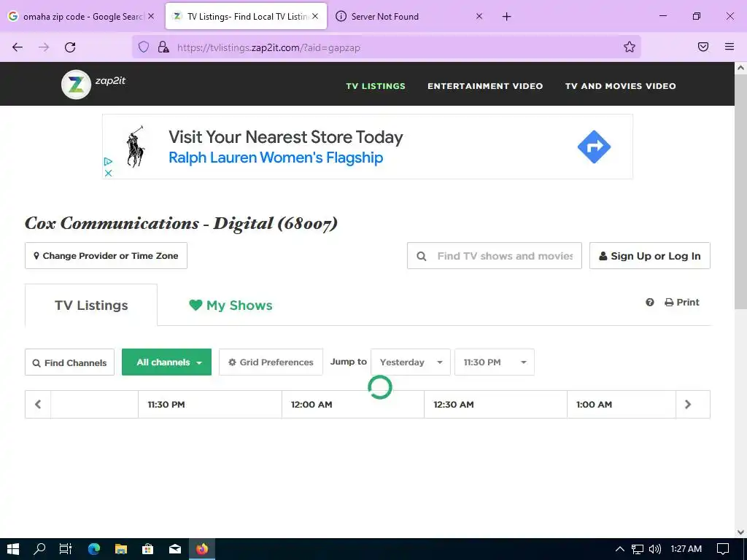Click the Sign Up or Log In button
Screen dimensions: 747x560
point(650,256)
